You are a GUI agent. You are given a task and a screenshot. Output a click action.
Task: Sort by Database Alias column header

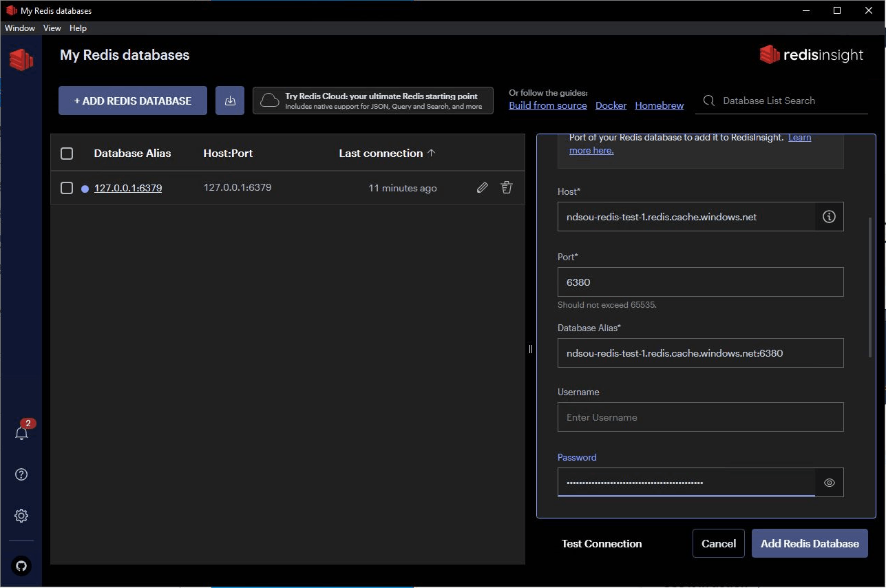tap(133, 154)
